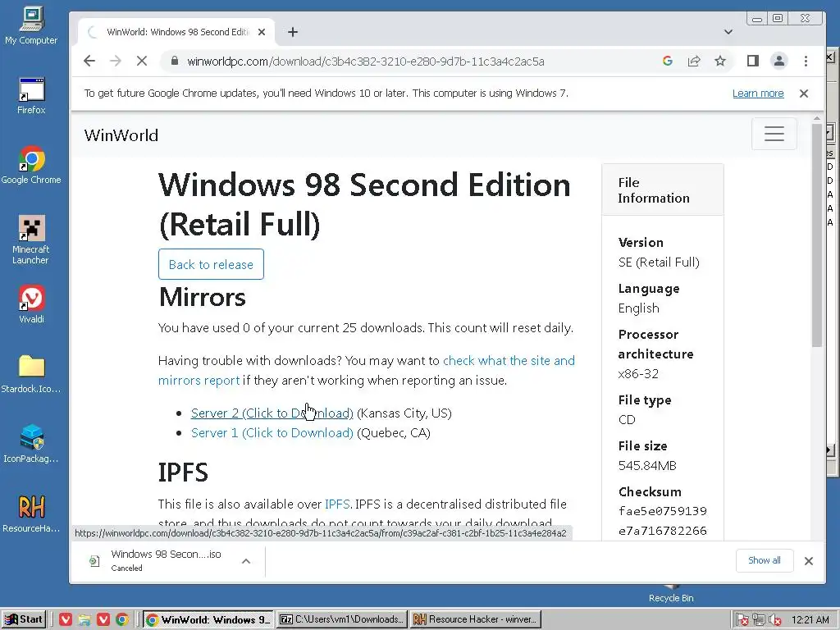Open the check what the site and mirrors report link
This screenshot has width=840, height=630.
367,370
